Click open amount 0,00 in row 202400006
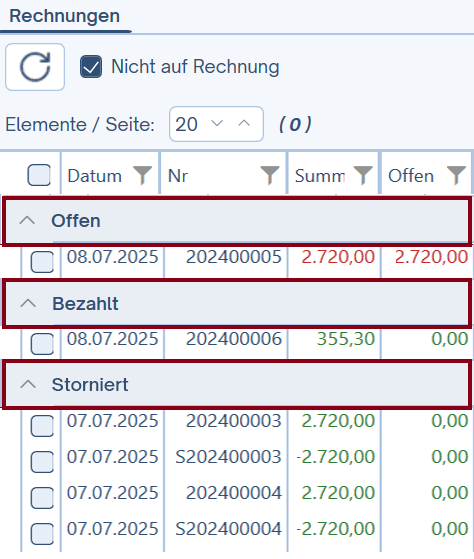This screenshot has width=474, height=559. 449,339
